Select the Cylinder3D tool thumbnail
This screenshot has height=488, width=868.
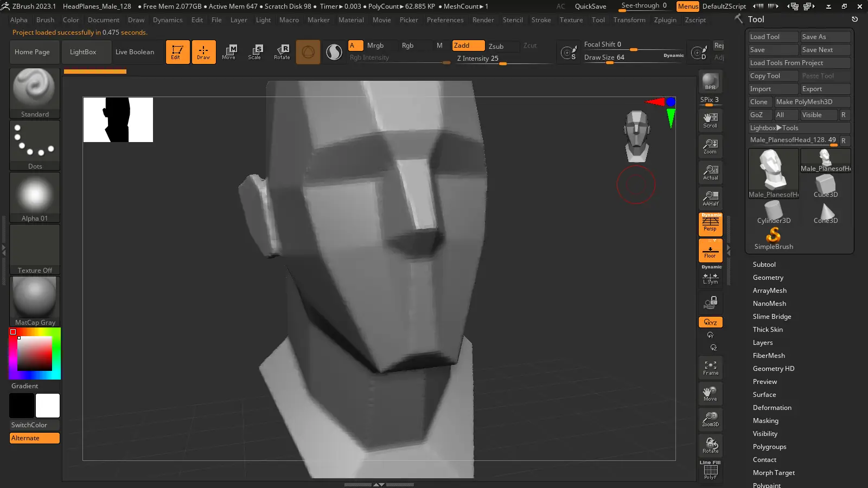[x=774, y=212]
